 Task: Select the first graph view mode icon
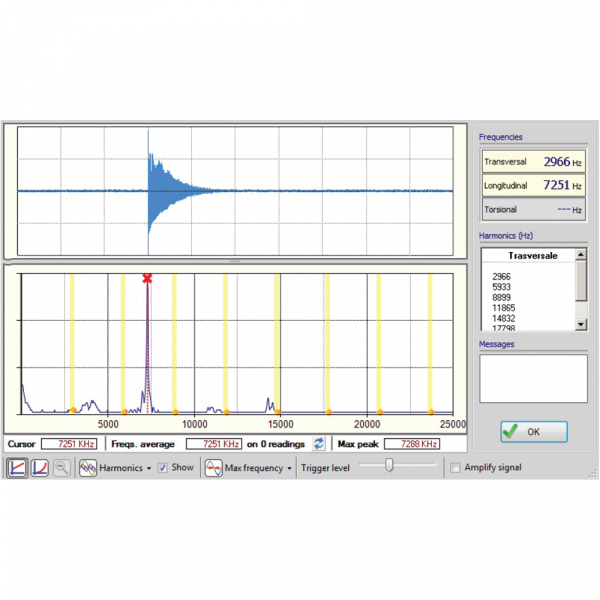(x=17, y=467)
